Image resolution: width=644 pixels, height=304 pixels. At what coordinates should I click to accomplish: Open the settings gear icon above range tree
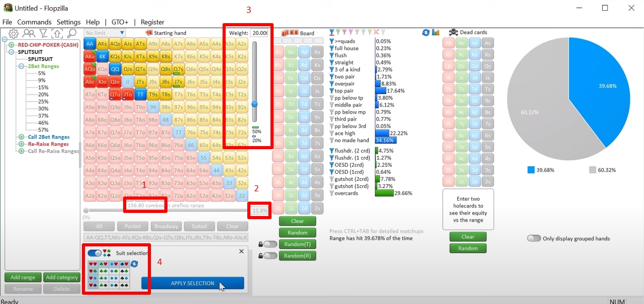tap(14, 33)
